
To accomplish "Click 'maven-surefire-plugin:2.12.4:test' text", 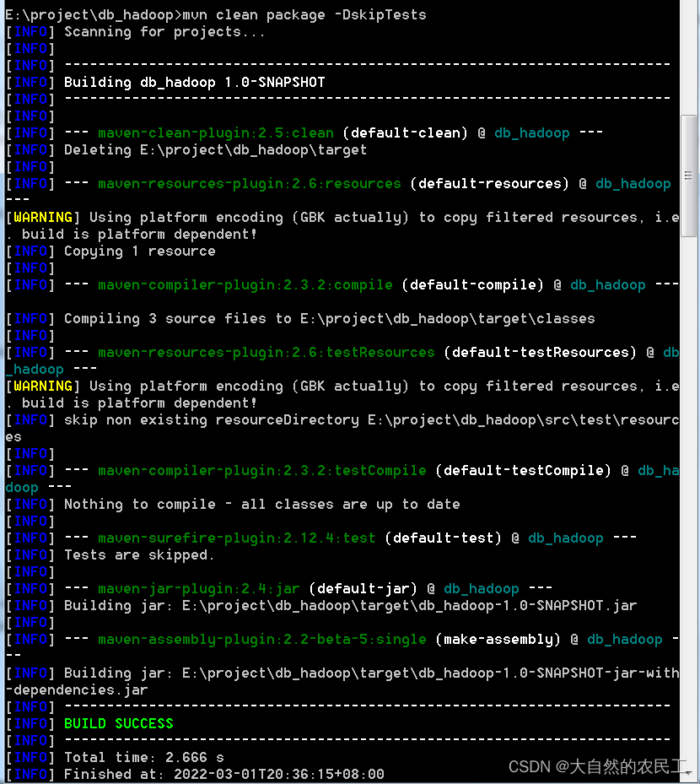I will click(x=237, y=538).
